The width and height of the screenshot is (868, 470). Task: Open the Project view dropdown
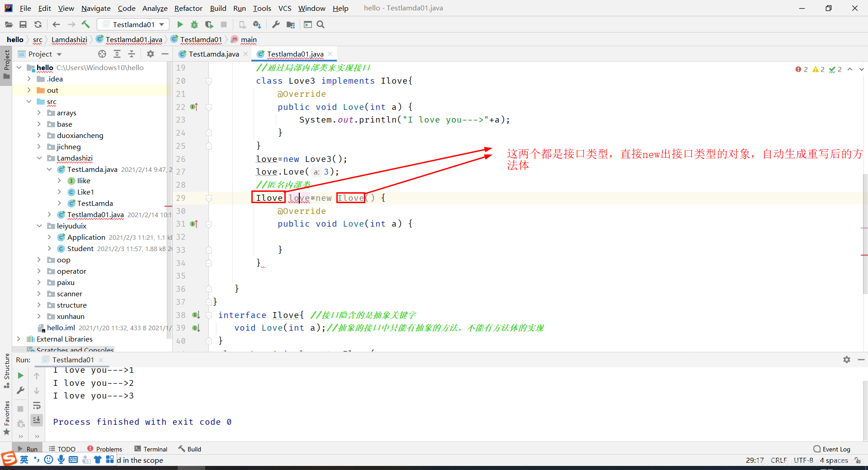45,54
